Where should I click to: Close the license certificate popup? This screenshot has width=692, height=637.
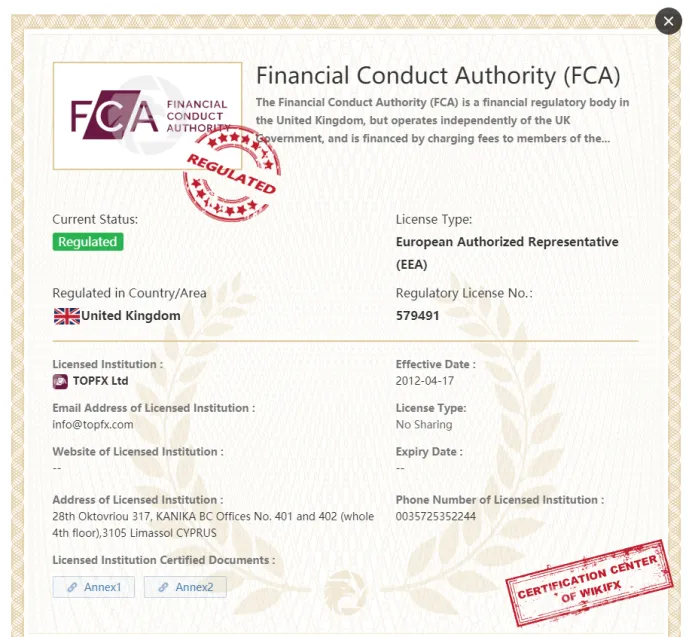(x=668, y=21)
